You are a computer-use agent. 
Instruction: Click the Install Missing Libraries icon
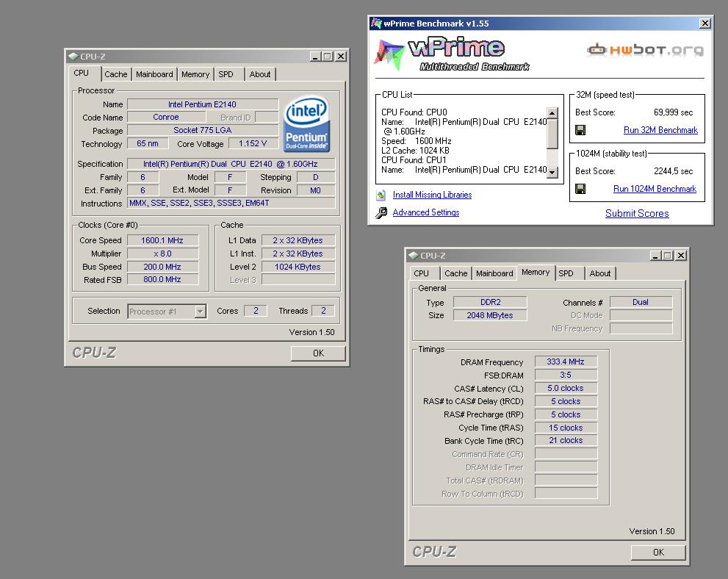tap(381, 195)
